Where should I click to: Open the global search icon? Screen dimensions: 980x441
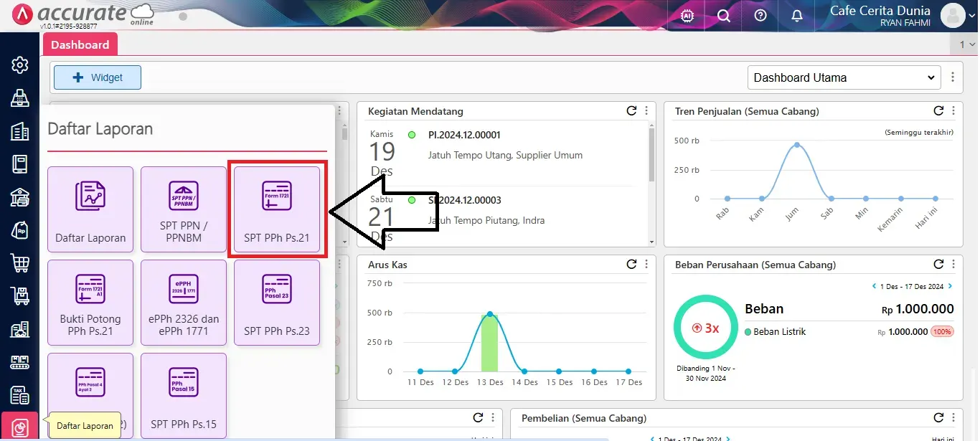click(723, 15)
